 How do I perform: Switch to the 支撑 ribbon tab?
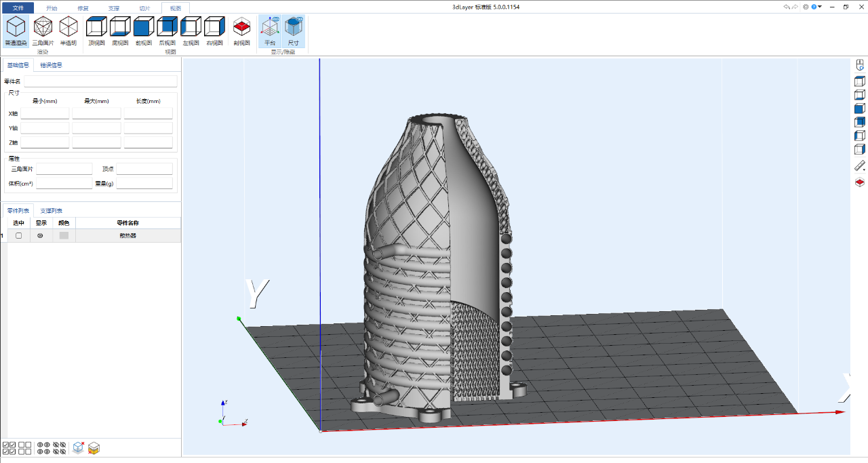[x=113, y=8]
